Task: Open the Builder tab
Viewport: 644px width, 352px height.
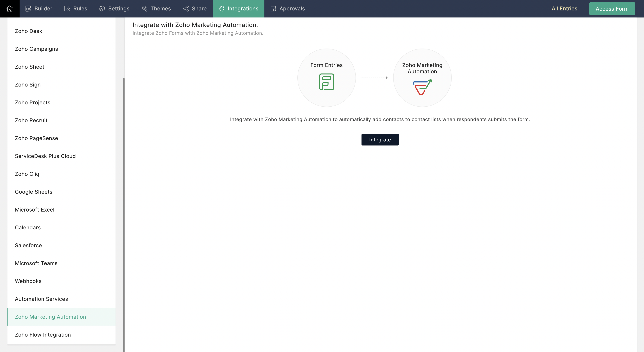Action: [x=39, y=9]
